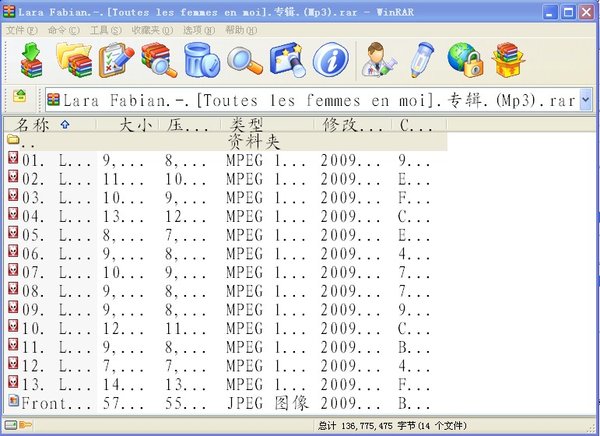Click the resize grip at status bar corner
Image resolution: width=600 pixels, height=436 pixels.
(593, 427)
